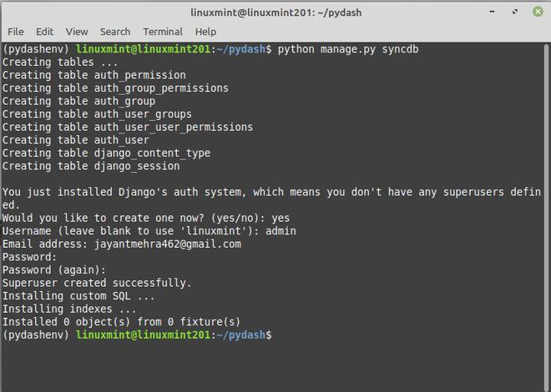Open the Edit menu
The height and width of the screenshot is (392, 551).
tap(45, 32)
